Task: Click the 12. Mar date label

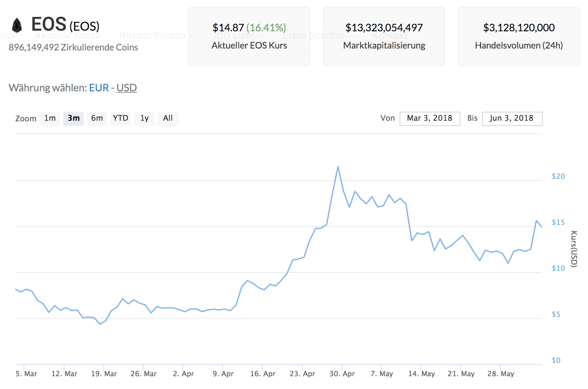Action: 64,374
